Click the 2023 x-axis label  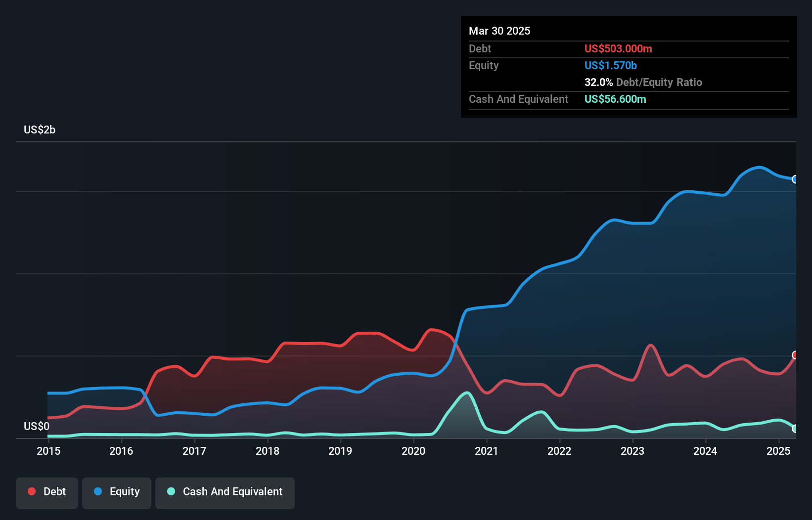632,451
